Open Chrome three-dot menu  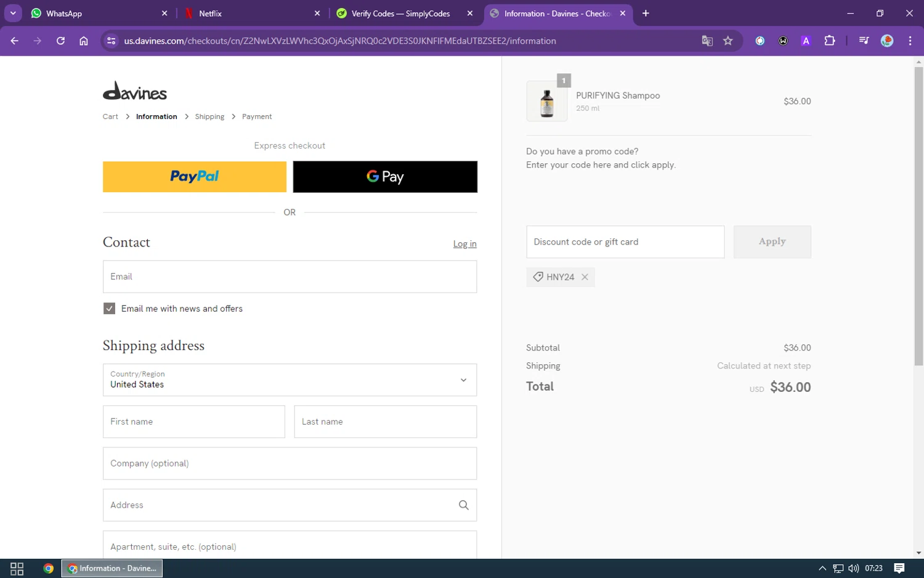point(910,41)
